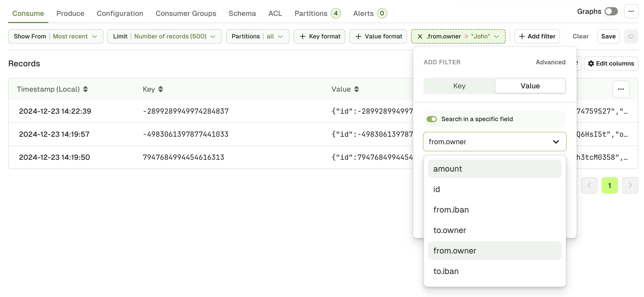Click the folder icon next to Save
Screen dimensions: 644x297
click(x=631, y=36)
